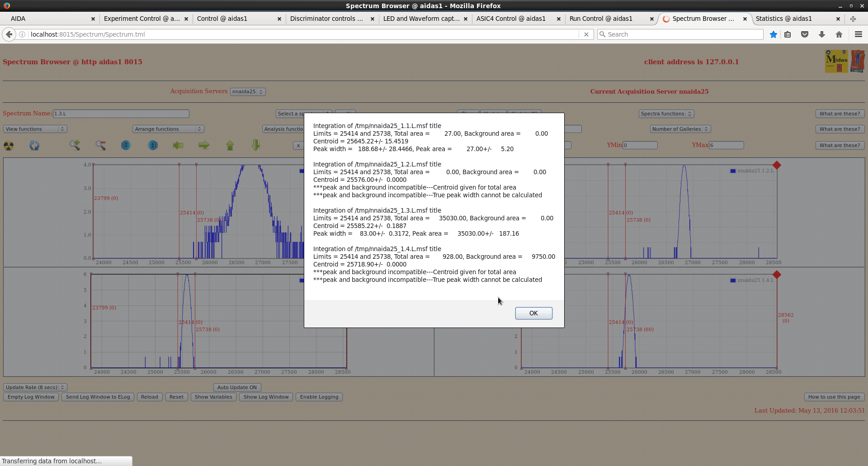Click red diamond marker on 1.4.L spectrum
Viewport: 868px width, 466px height.
(777, 275)
